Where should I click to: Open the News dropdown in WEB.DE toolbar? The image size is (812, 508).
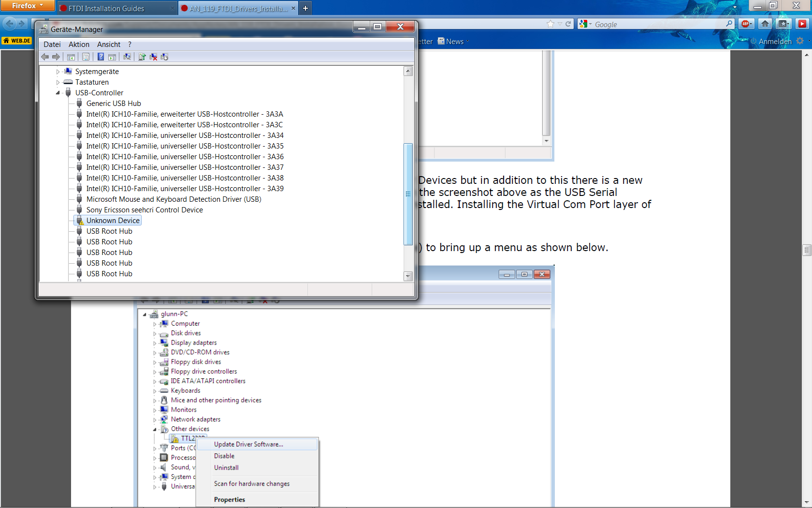point(468,42)
